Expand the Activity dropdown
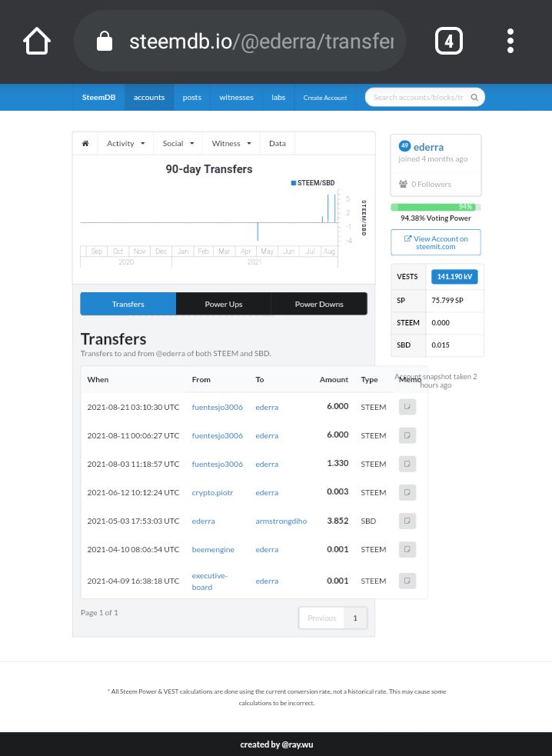The image size is (552, 756). coord(125,143)
